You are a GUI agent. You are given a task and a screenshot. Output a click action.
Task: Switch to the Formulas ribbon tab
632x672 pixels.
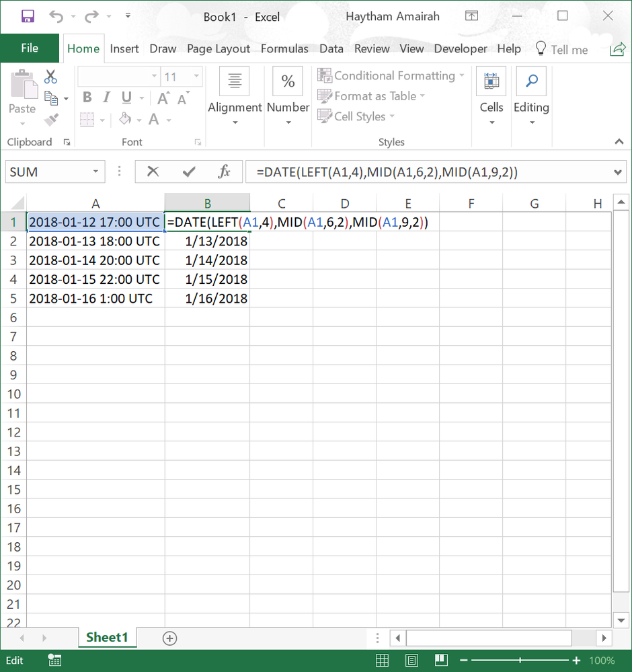(284, 48)
